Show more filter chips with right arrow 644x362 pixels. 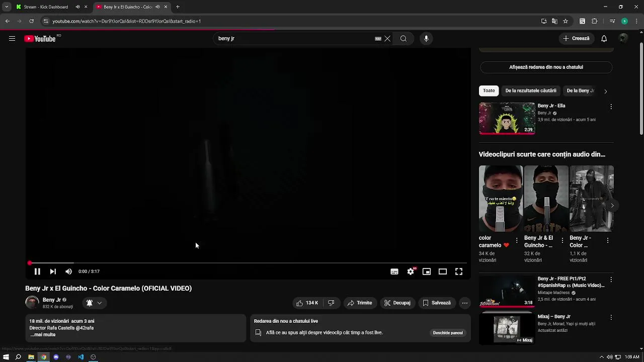[x=605, y=92]
